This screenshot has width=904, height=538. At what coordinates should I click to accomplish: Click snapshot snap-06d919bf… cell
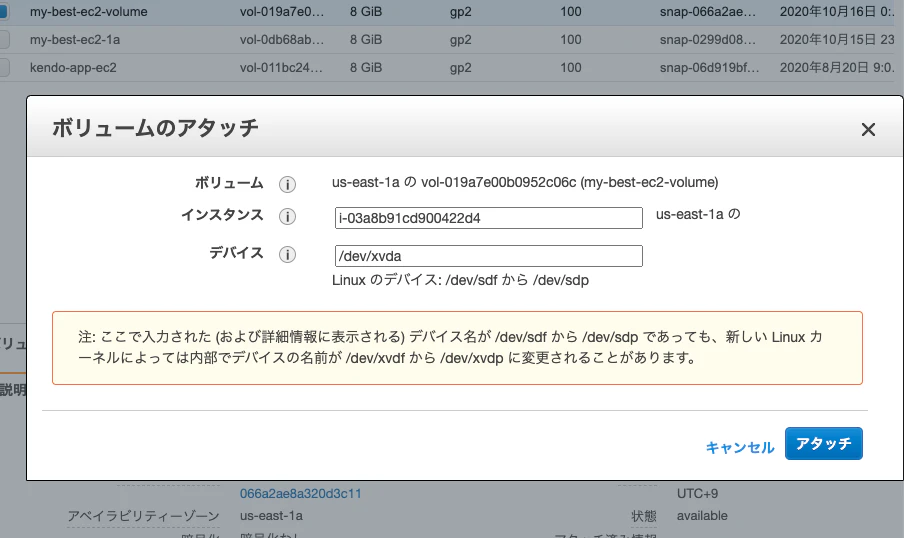tap(710, 67)
